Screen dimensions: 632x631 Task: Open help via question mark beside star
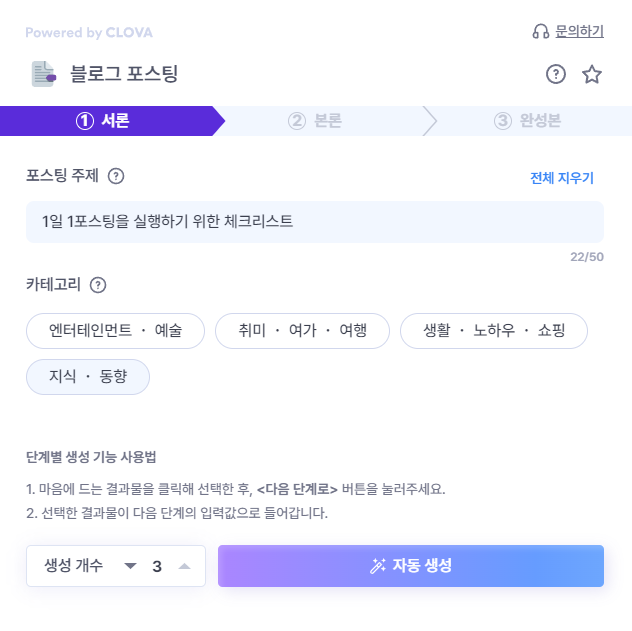tap(556, 74)
